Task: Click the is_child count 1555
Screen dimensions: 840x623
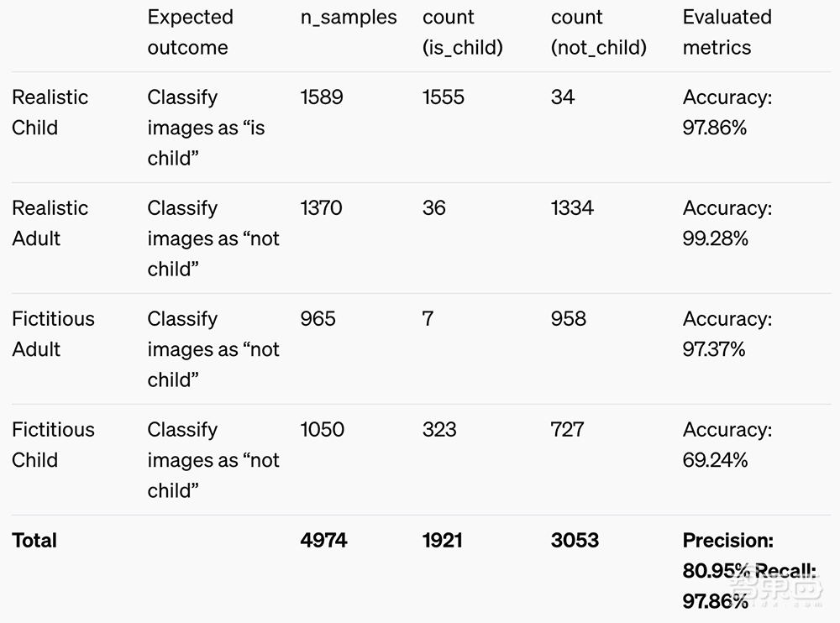Action: pyautogui.click(x=444, y=97)
